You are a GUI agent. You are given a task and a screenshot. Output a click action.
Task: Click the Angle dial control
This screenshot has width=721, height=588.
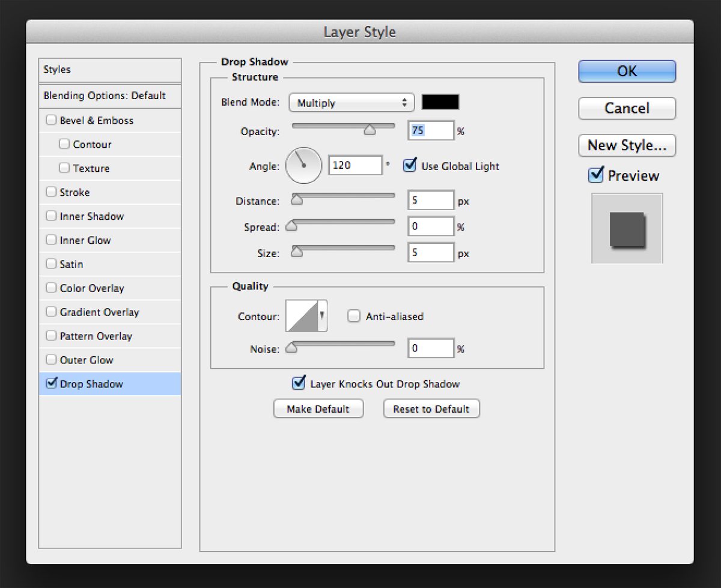(x=304, y=166)
